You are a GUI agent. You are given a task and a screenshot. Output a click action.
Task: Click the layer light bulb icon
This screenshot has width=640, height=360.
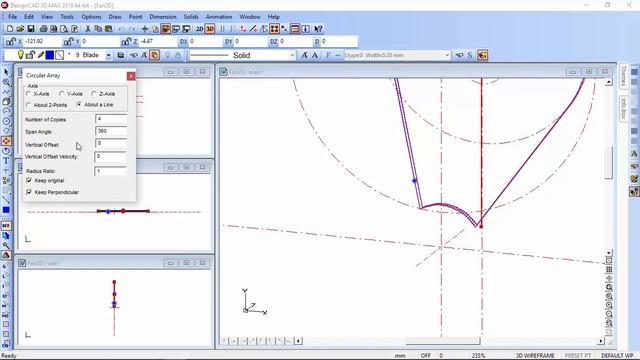click(x=20, y=55)
